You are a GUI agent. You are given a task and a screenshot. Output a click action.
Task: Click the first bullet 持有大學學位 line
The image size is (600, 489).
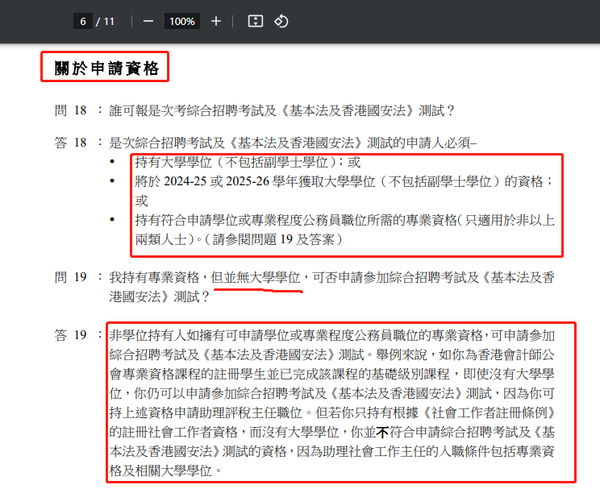pyautogui.click(x=248, y=162)
